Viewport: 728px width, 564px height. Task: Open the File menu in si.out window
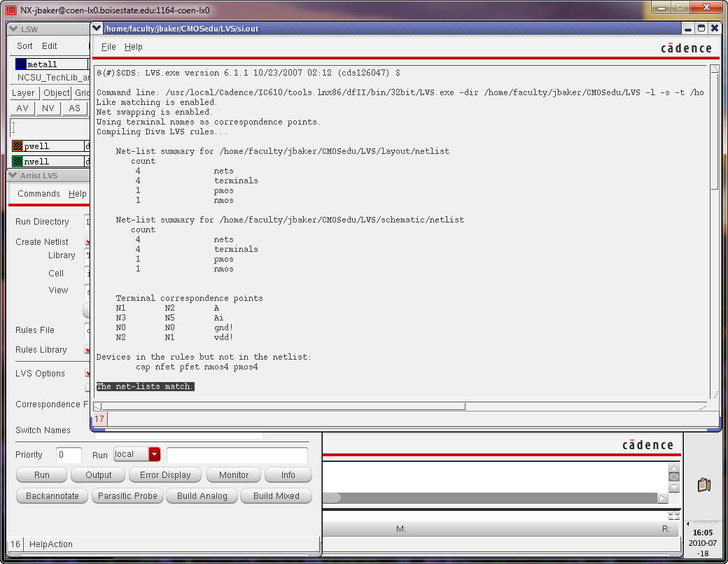click(108, 47)
